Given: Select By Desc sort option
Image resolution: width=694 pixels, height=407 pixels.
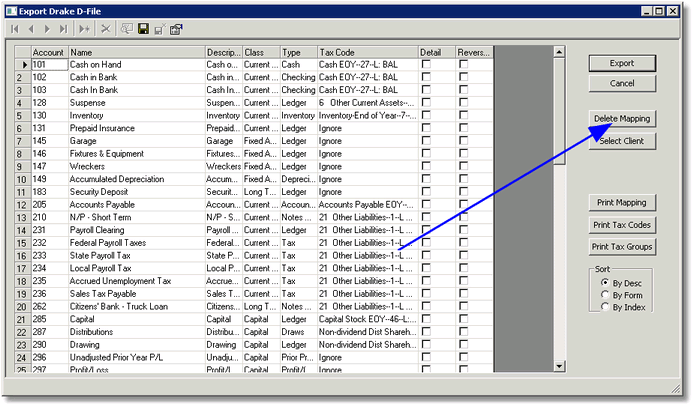Looking at the screenshot, I should [605, 282].
